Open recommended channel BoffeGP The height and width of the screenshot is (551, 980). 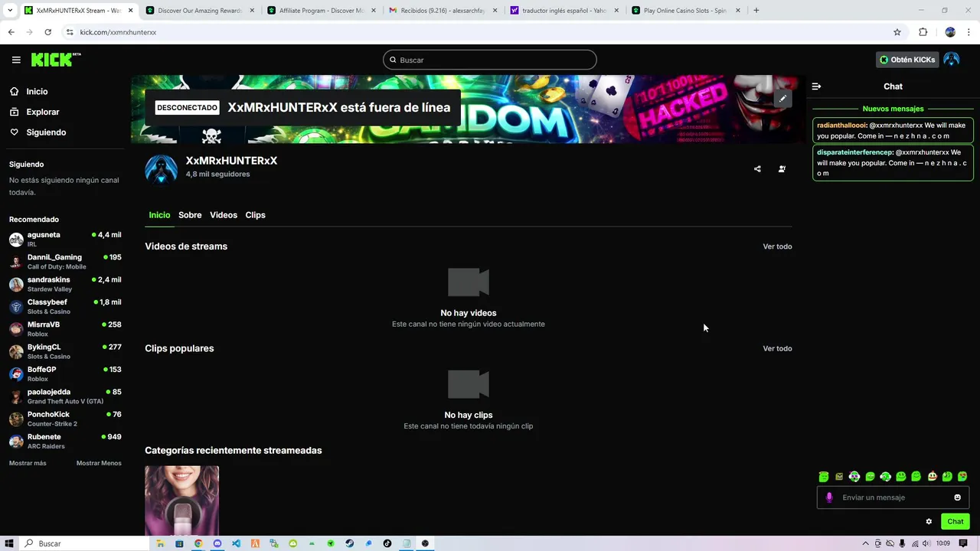click(x=65, y=373)
